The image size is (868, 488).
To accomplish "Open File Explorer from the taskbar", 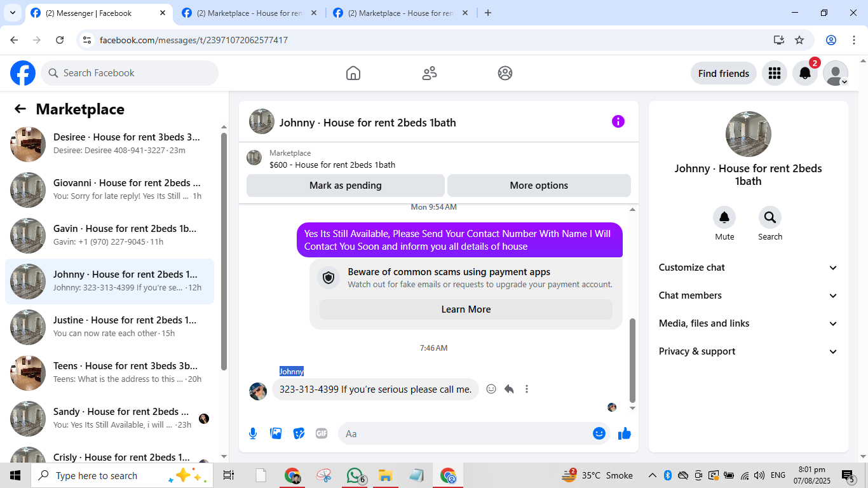I will [385, 475].
